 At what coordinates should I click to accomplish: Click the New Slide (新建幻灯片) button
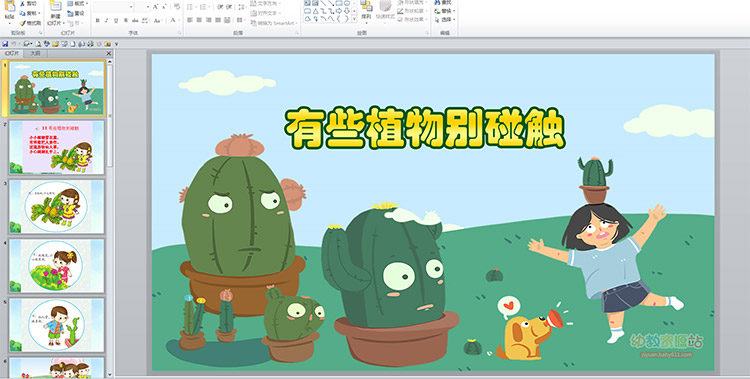click(55, 14)
